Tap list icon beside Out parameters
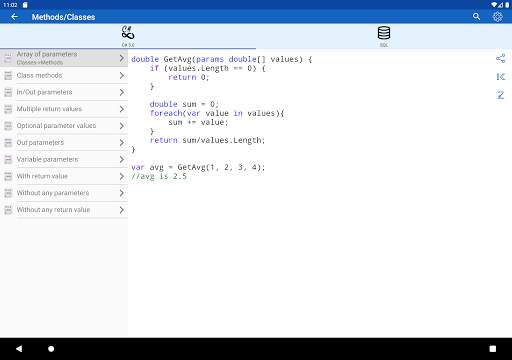Viewport: 512px width, 360px height. (x=8, y=143)
